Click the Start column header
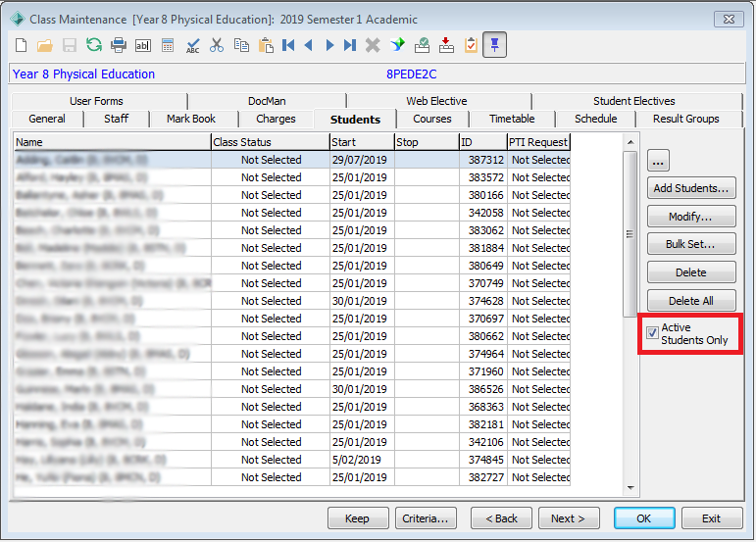The width and height of the screenshot is (756, 542). [x=362, y=142]
